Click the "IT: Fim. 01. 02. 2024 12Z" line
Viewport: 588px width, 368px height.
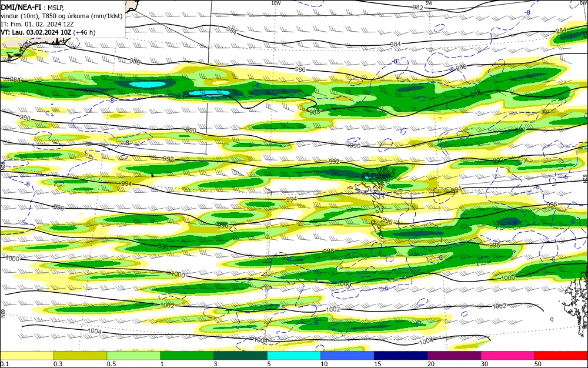pyautogui.click(x=38, y=24)
